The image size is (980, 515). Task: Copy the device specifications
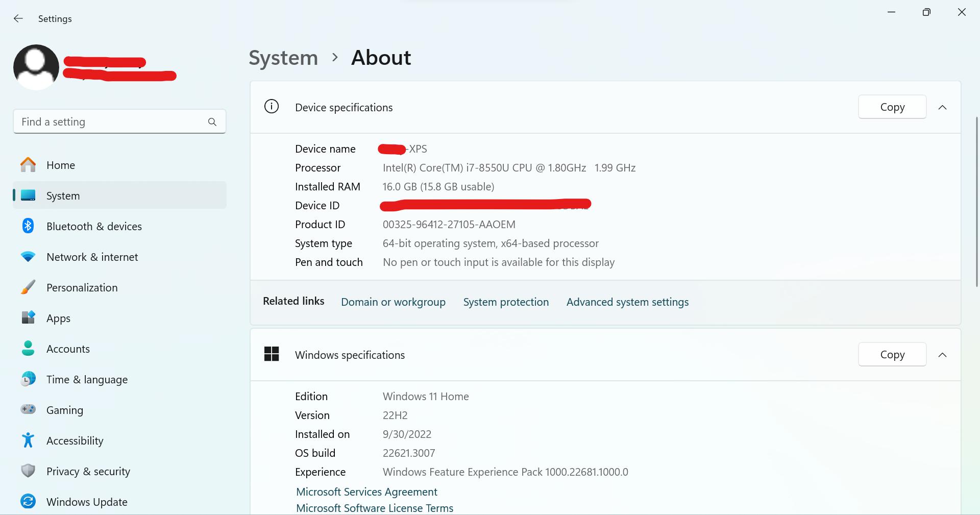tap(892, 107)
